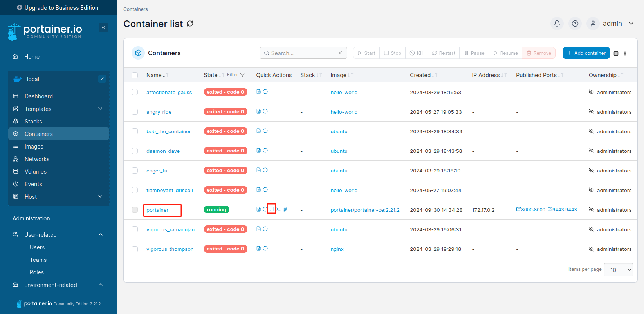Select the vigorous_ramanujan checkbox

click(x=135, y=229)
